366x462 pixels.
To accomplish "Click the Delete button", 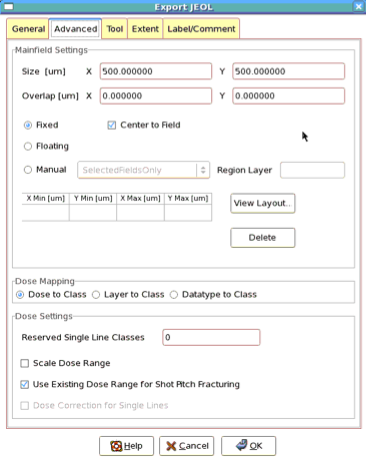I will [263, 238].
